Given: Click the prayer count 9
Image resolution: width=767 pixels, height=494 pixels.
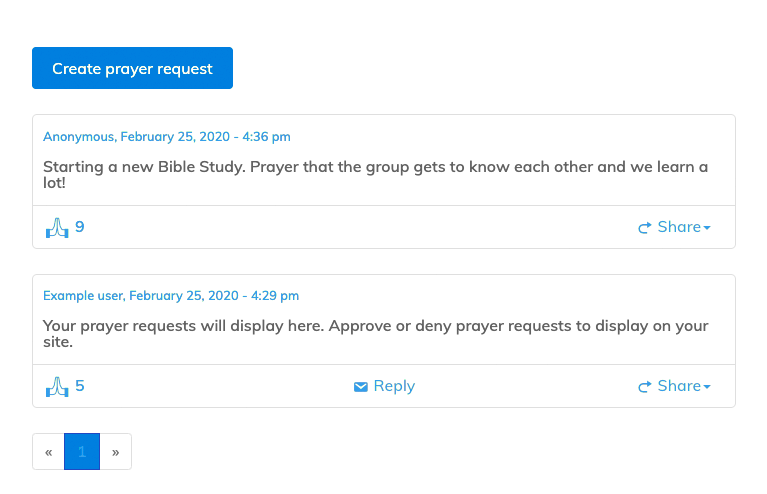Looking at the screenshot, I should click(x=80, y=227).
